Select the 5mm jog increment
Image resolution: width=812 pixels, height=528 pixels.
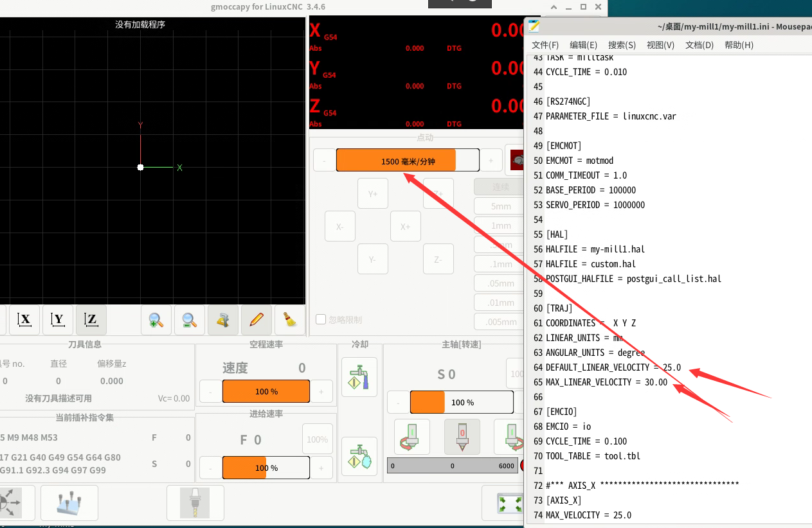(500, 206)
